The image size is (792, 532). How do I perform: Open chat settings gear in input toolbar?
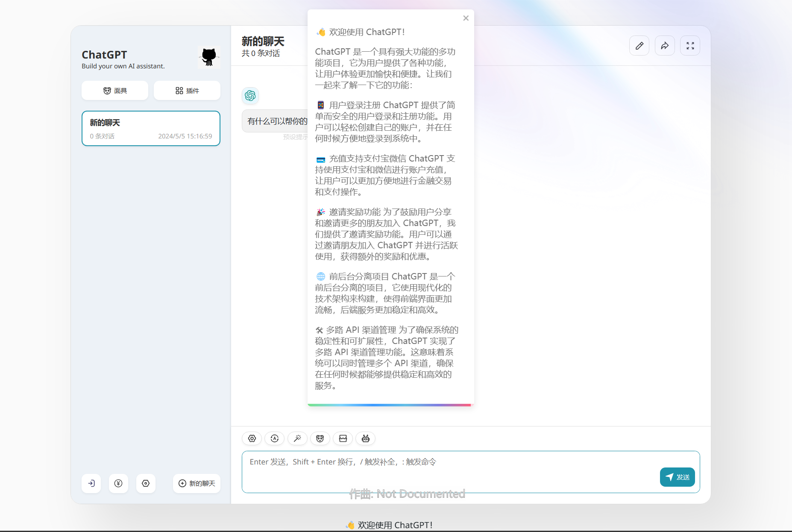[x=252, y=438]
